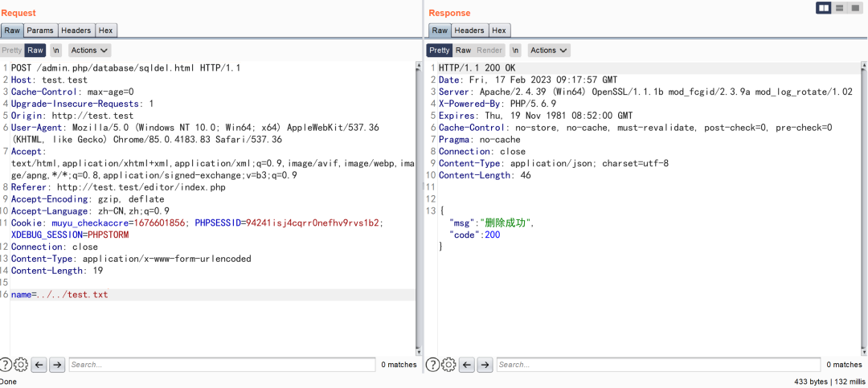868x388 pixels.
Task: Go to next match in Request panel
Action: coord(57,364)
